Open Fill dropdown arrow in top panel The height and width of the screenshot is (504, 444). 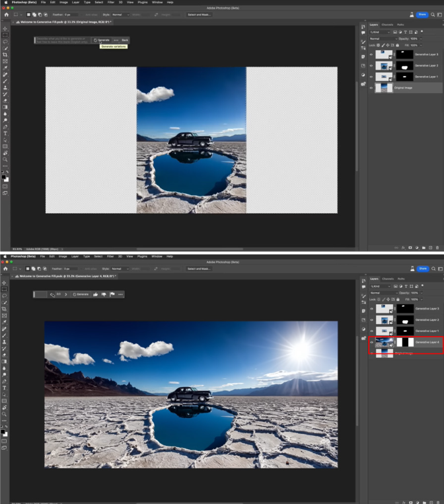point(421,46)
